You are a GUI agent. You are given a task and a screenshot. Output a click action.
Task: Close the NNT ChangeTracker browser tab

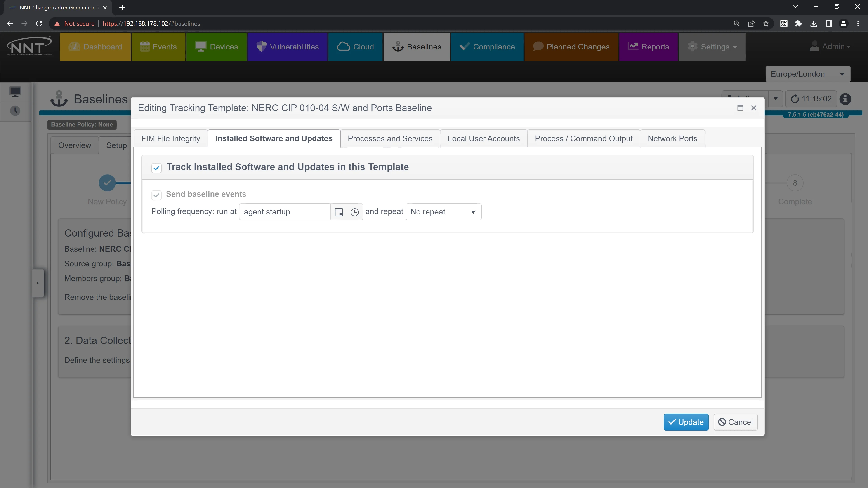[x=105, y=7]
